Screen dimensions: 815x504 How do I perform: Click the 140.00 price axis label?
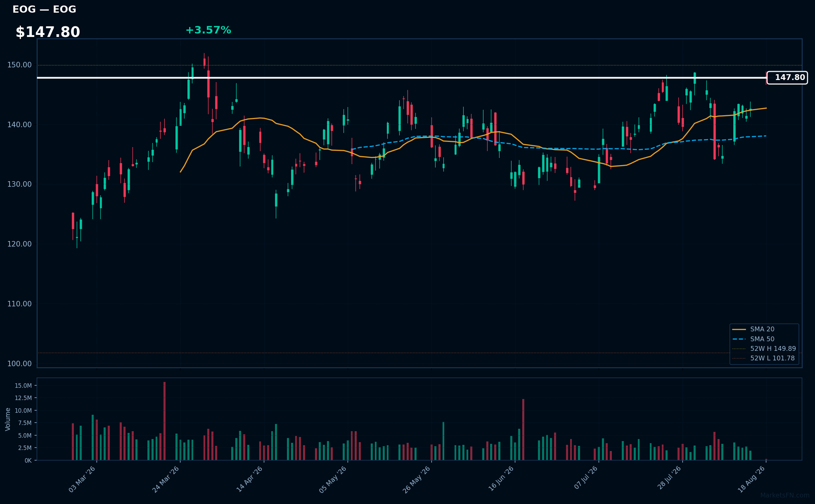(x=19, y=125)
